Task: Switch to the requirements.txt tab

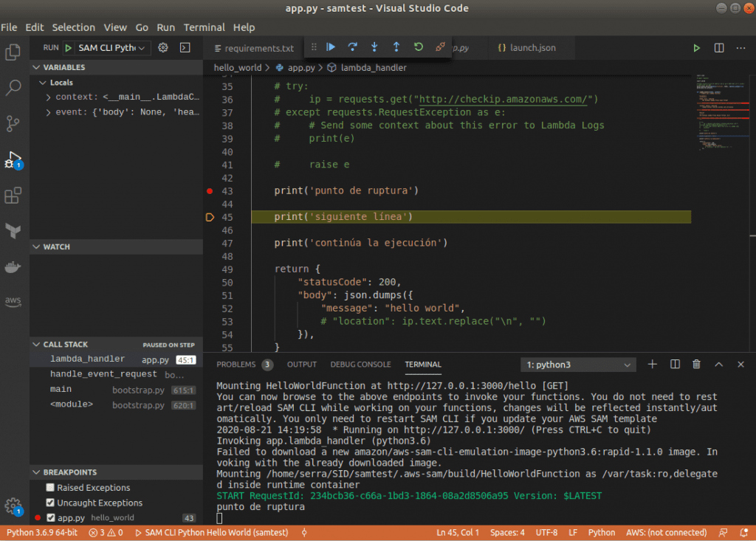Action: click(254, 48)
